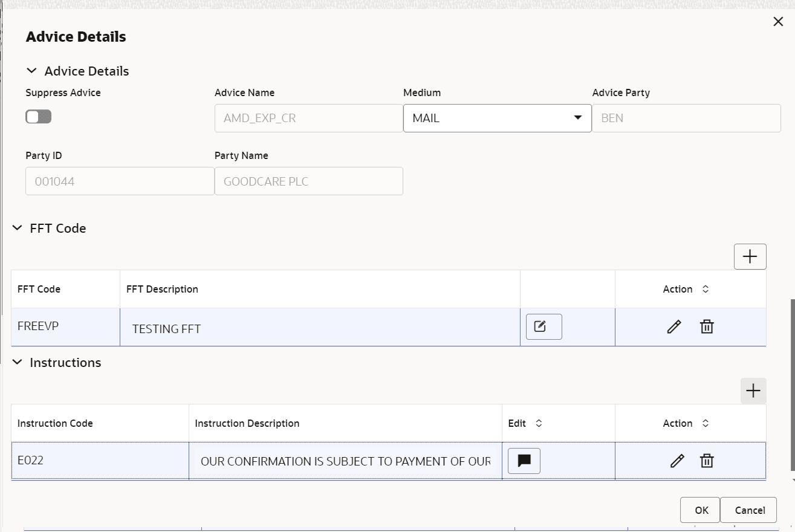Edit the FREEVP FFT Code entry
The height and width of the screenshot is (532, 795).
(673, 326)
